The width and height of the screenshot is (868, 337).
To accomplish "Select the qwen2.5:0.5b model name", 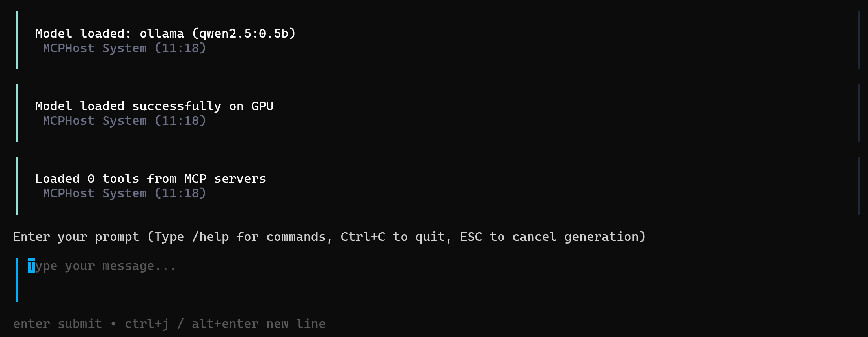I will [243, 34].
